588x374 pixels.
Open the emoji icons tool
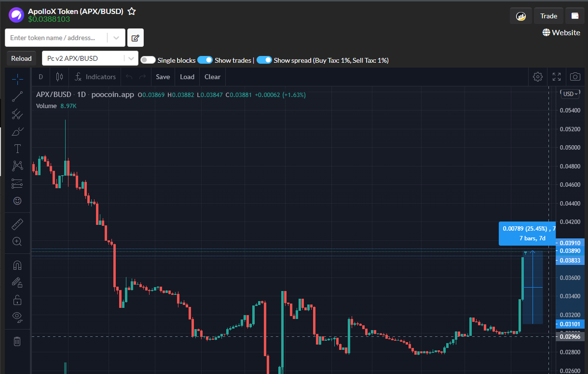pos(17,201)
